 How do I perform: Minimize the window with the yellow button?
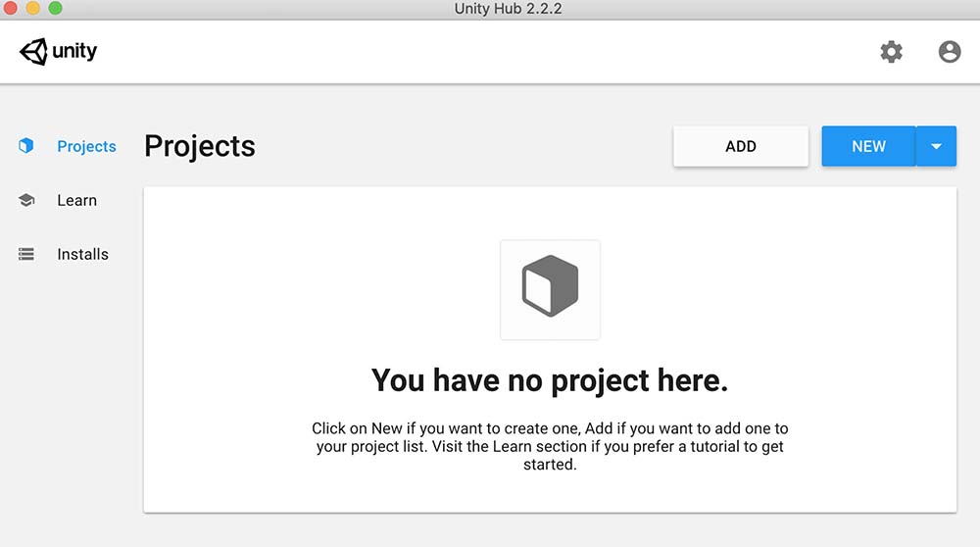[32, 9]
